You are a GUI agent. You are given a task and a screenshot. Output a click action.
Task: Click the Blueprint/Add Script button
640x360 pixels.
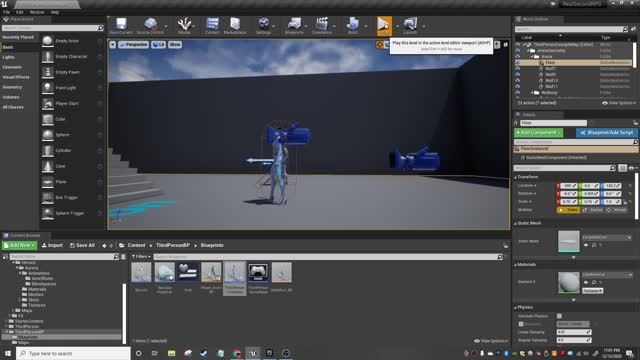pyautogui.click(x=607, y=133)
